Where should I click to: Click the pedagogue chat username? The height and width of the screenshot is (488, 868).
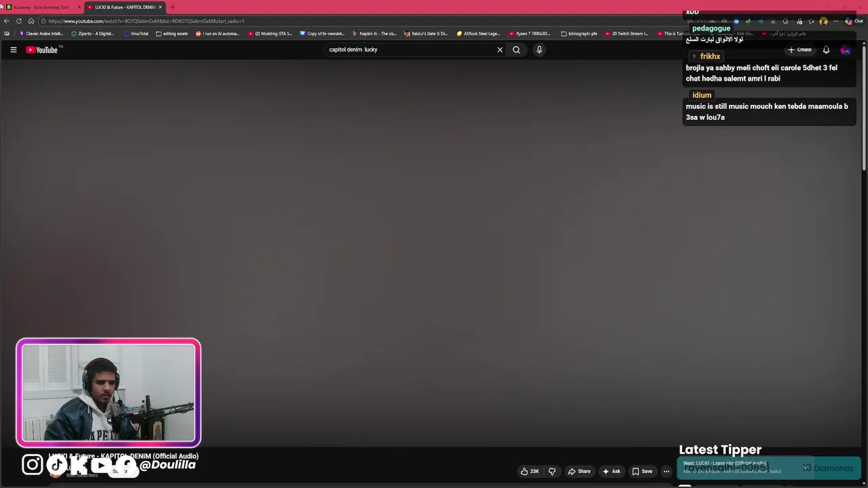711,28
